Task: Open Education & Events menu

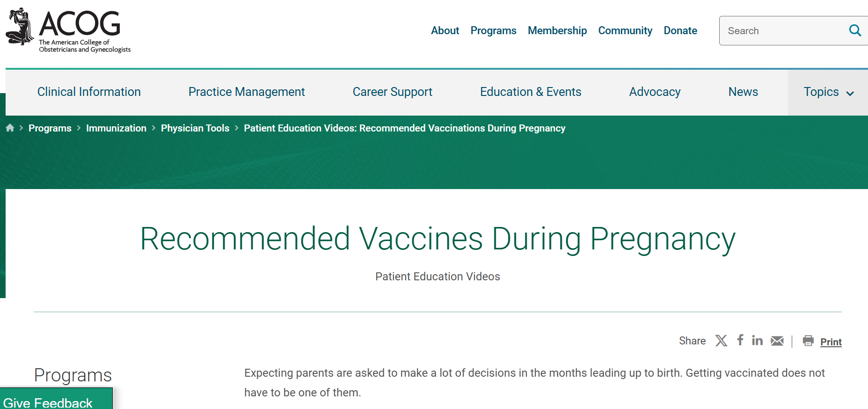Action: (531, 92)
